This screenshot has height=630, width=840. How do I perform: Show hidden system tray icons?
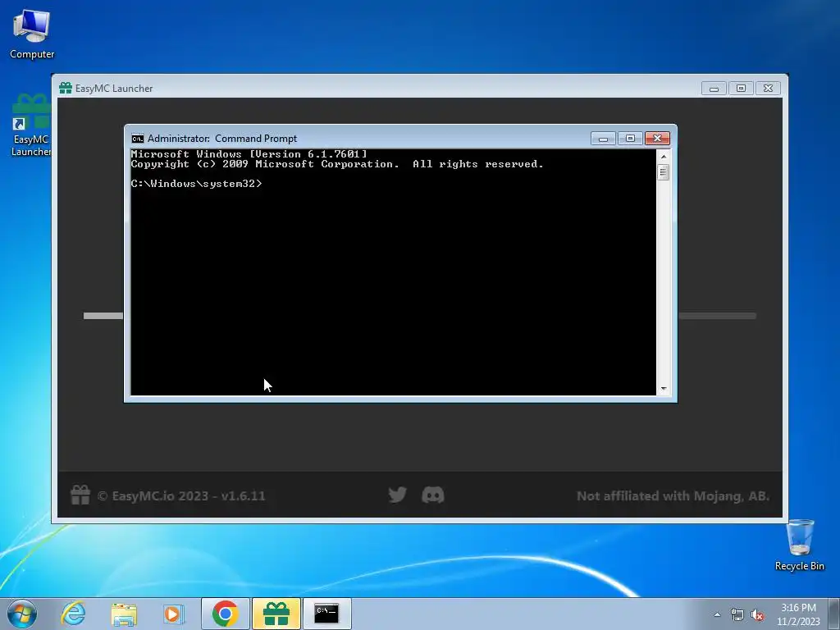click(717, 614)
